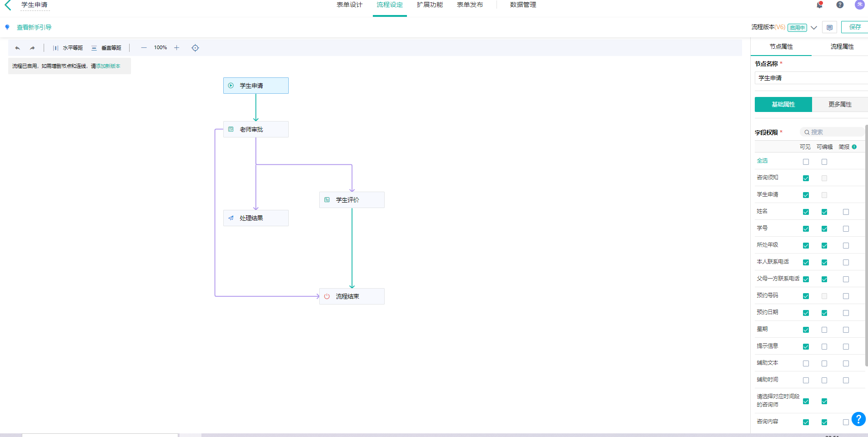
Task: Click the undo arrow icon
Action: point(17,48)
